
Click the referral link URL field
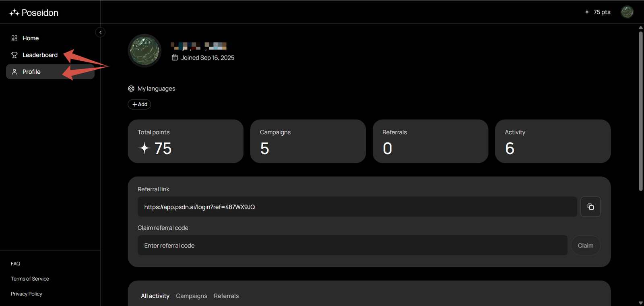tap(357, 207)
